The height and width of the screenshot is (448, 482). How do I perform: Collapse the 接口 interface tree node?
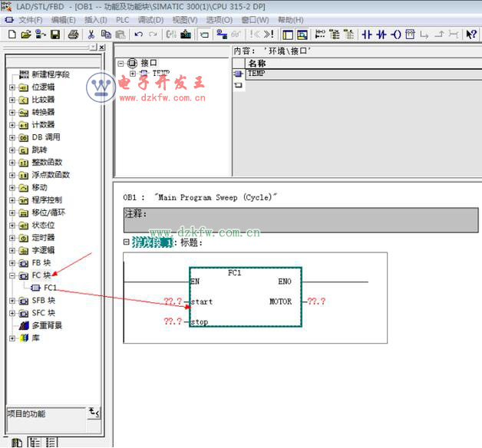[x=121, y=64]
